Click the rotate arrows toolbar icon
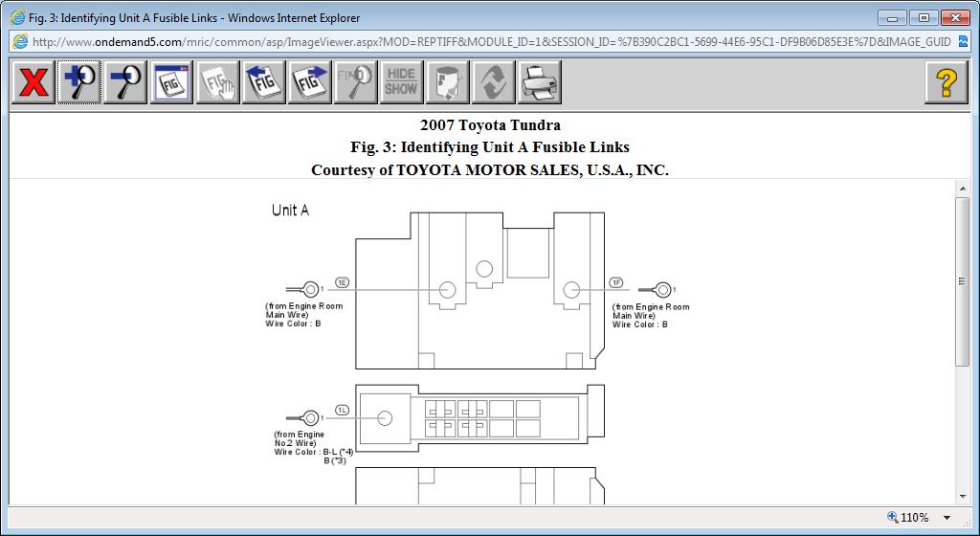The image size is (980, 536). pyautogui.click(x=493, y=82)
